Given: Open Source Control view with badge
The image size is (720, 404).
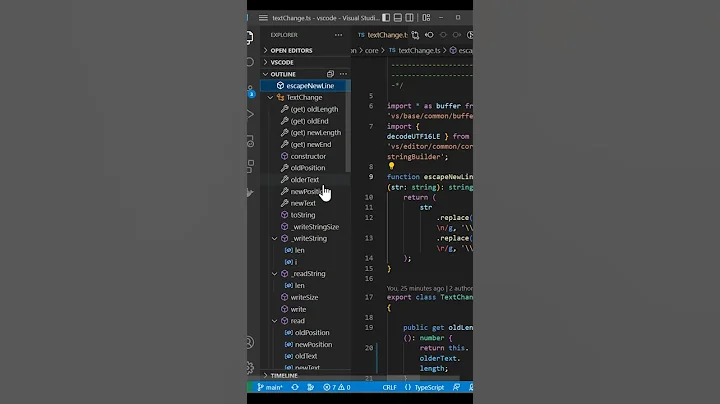Looking at the screenshot, I should 250,91.
